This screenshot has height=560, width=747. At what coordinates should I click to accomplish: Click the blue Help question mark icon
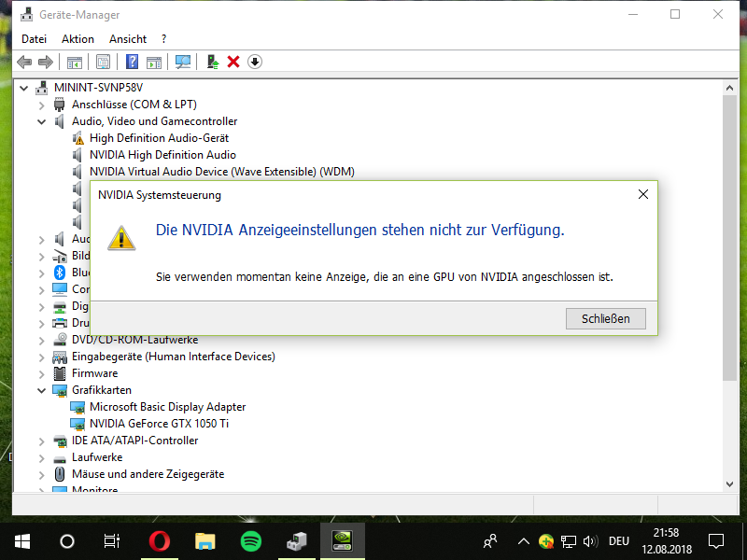tap(132, 62)
